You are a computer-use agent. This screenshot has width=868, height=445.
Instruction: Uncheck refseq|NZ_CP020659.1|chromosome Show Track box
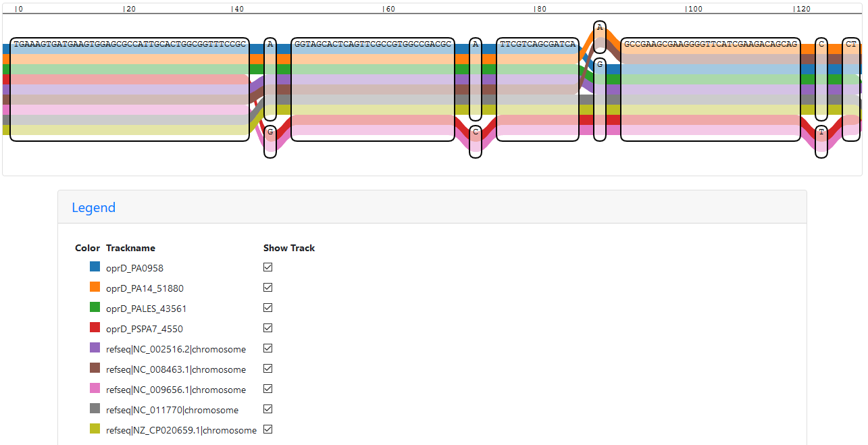pos(268,429)
